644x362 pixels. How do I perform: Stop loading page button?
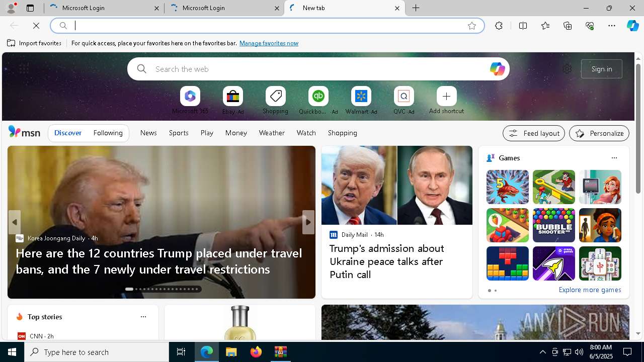[36, 26]
